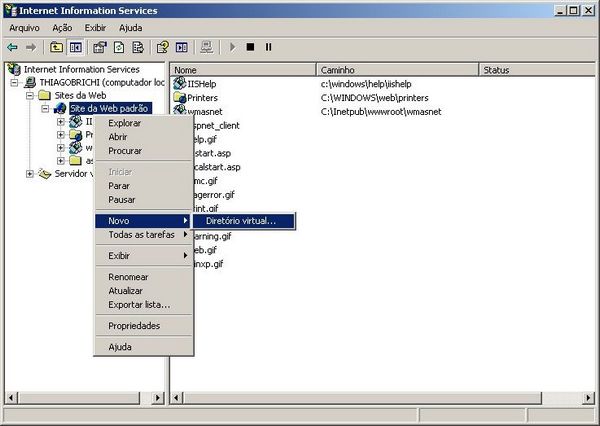Click the IISHelp icon in list
Viewport: 600px width, 426px height.
coord(179,83)
